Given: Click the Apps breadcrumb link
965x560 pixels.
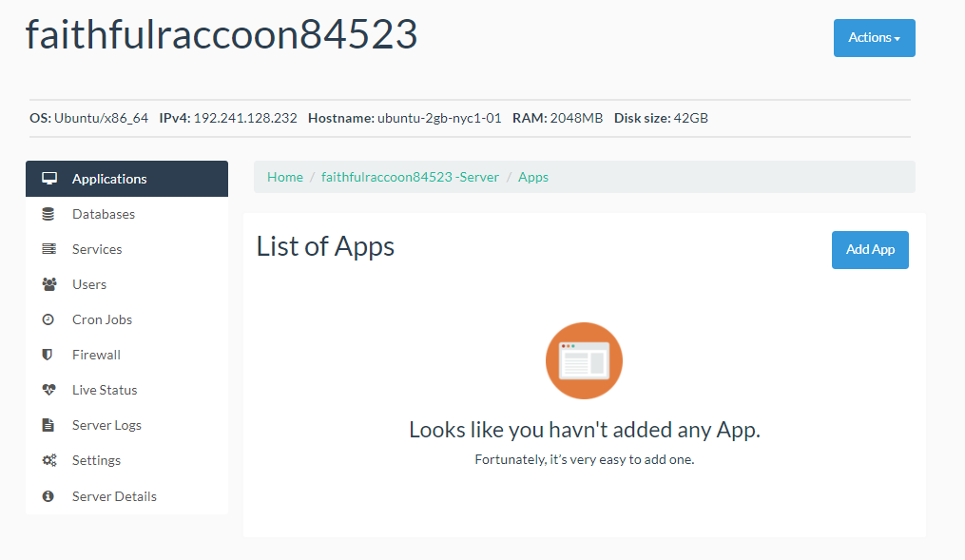Looking at the screenshot, I should tap(532, 177).
